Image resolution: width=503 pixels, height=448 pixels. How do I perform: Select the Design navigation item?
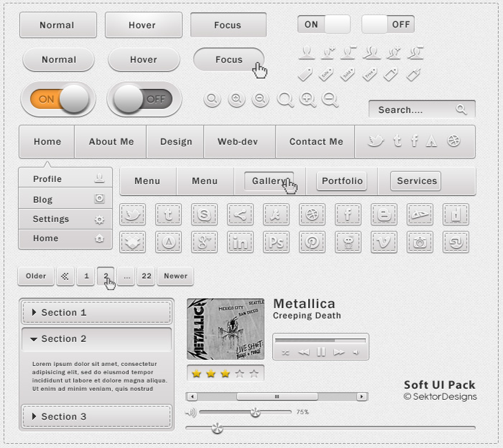(176, 141)
